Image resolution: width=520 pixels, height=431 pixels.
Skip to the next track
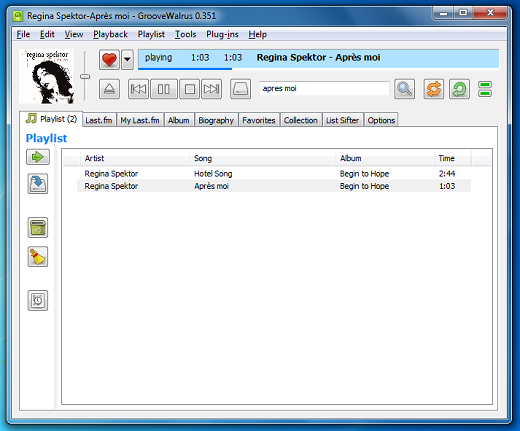211,89
